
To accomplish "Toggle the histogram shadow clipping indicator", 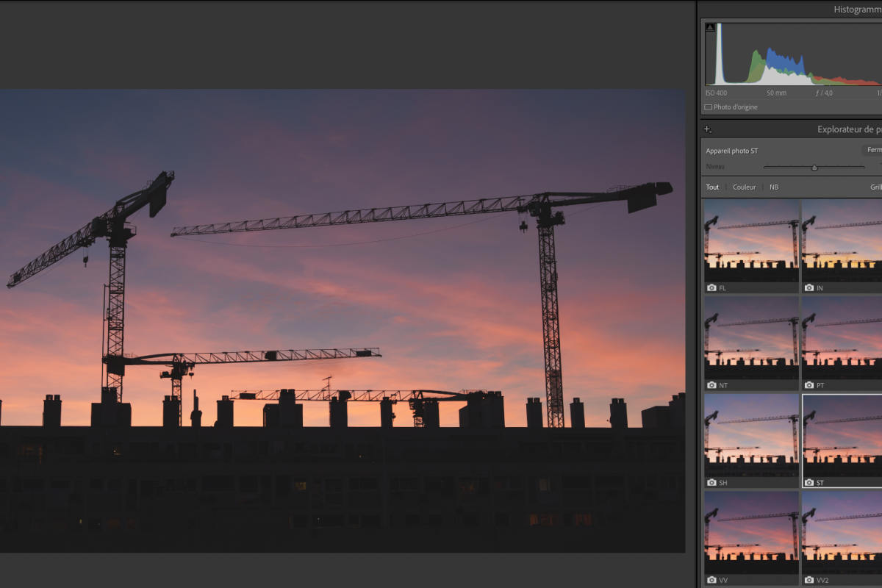I will click(710, 27).
